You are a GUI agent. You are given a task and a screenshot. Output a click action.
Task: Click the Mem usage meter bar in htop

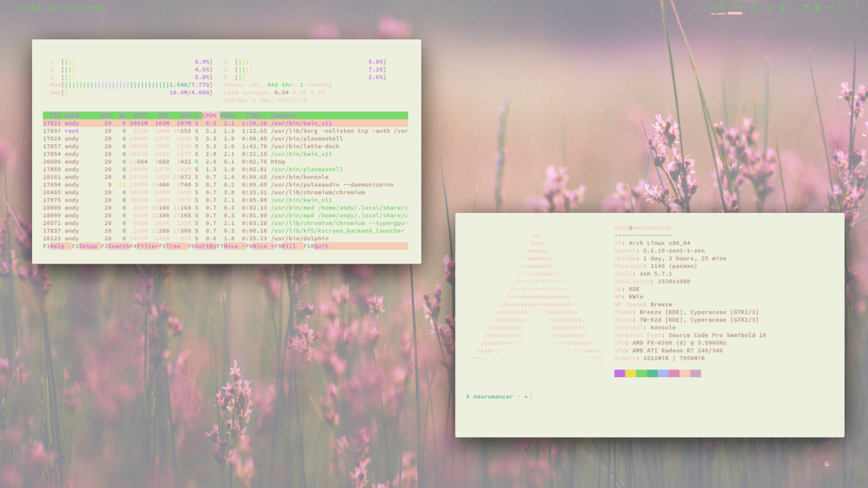(131, 85)
